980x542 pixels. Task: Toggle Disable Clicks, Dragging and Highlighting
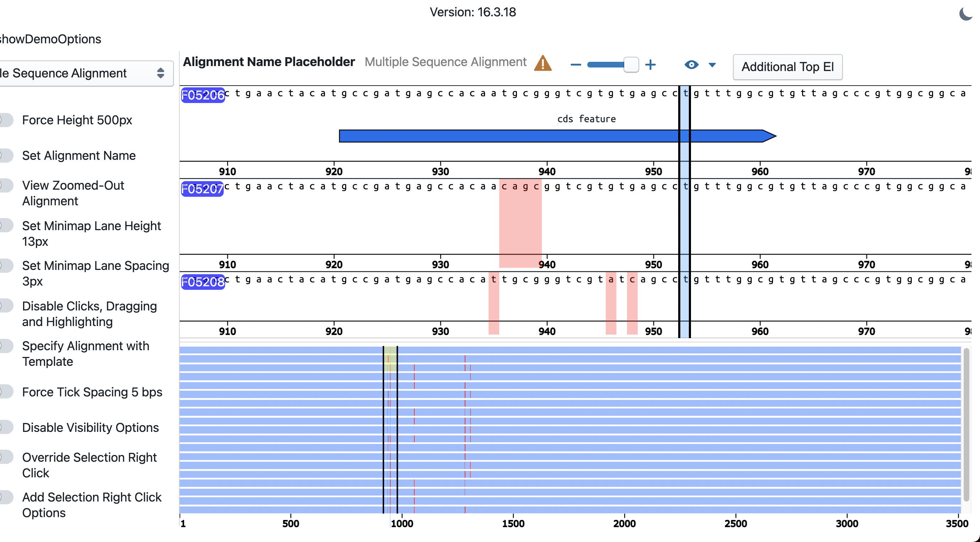tap(6, 306)
